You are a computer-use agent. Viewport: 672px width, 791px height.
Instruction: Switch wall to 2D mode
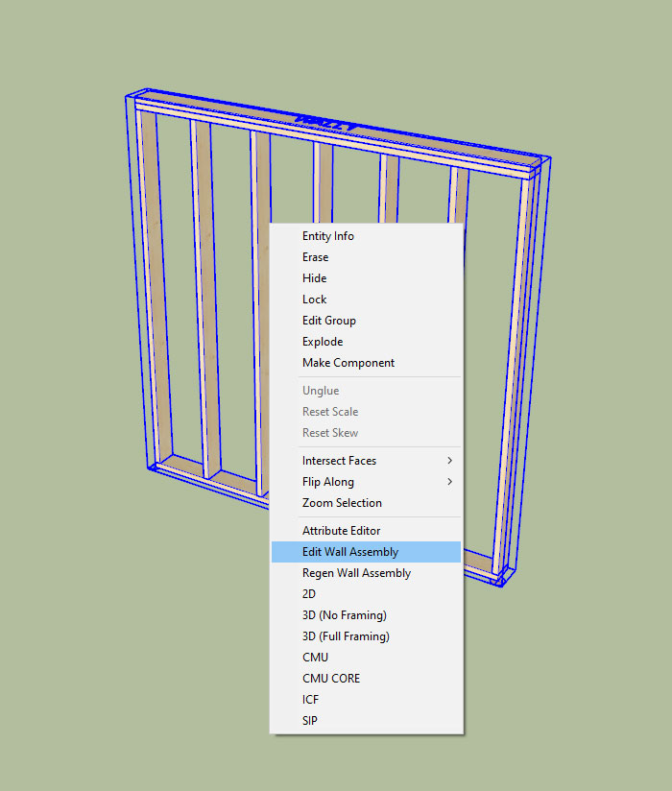(x=309, y=594)
